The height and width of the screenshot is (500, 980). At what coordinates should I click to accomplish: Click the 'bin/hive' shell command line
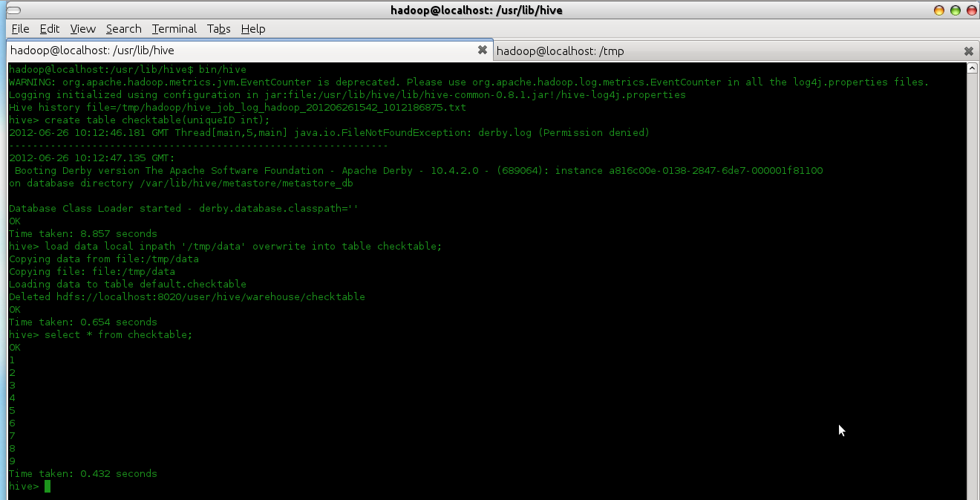point(128,70)
